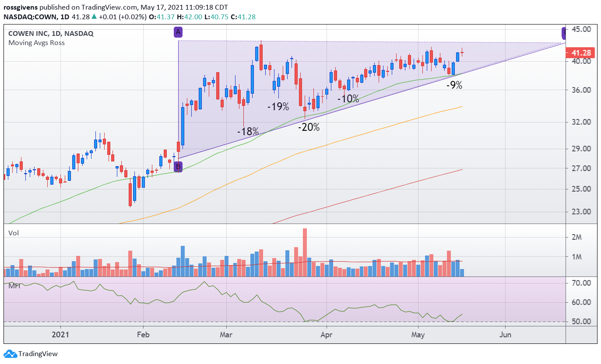Click the tallest red volume bar
The width and height of the screenshot is (601, 364).
305,252
